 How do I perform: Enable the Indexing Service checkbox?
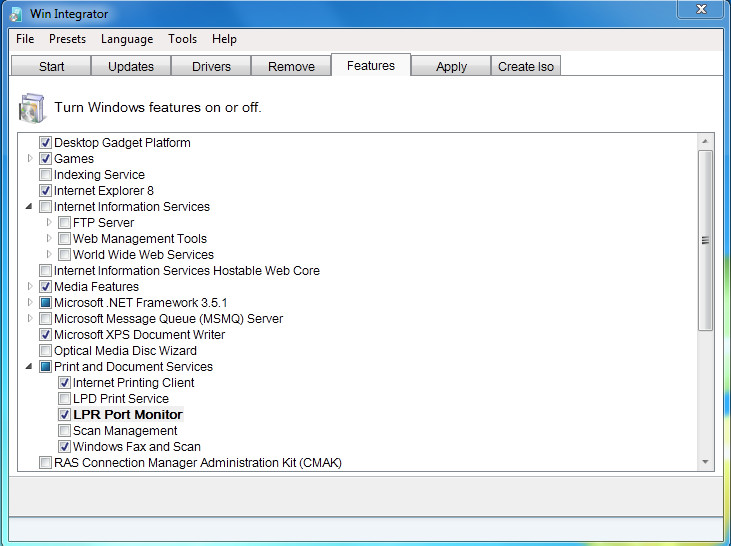point(45,175)
